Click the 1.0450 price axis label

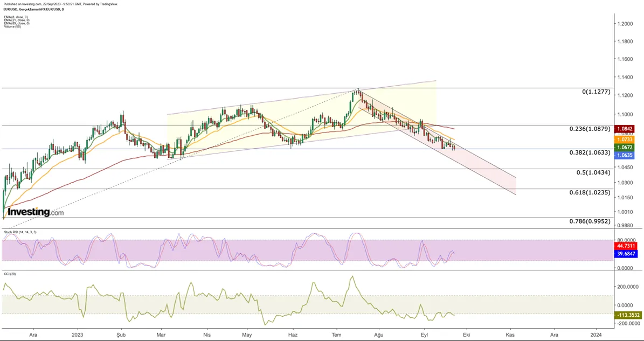point(625,167)
